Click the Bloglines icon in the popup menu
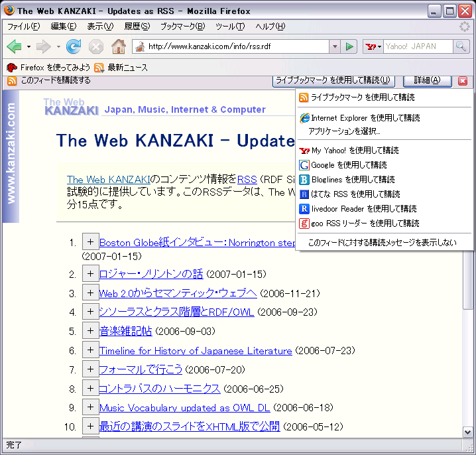Image resolution: width=476 pixels, height=455 pixels. pyautogui.click(x=304, y=180)
